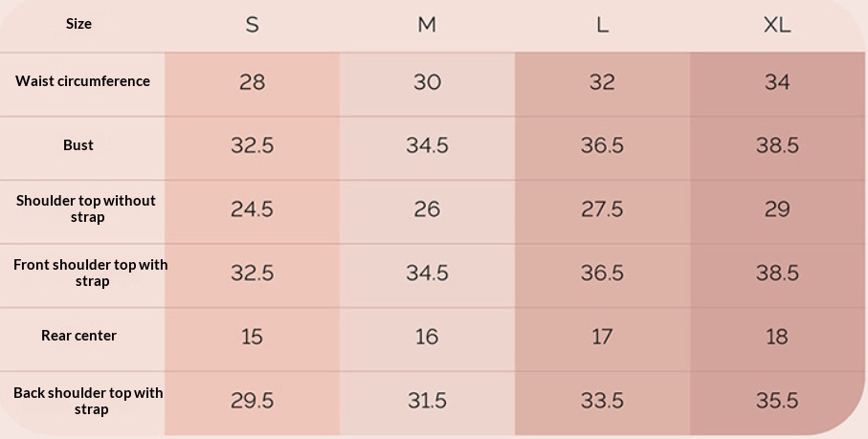Select back shoulder with strap value 33.5
This screenshot has height=439, width=868.
pos(602,401)
